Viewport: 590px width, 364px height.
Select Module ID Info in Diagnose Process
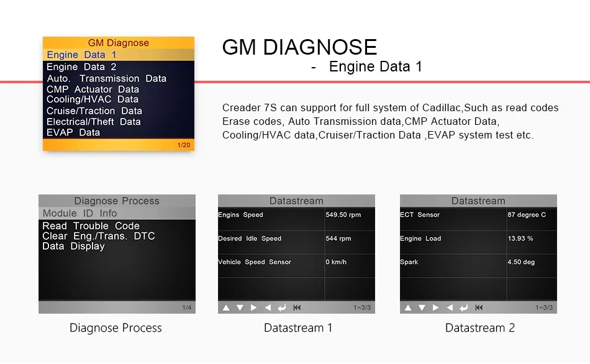[117, 214]
